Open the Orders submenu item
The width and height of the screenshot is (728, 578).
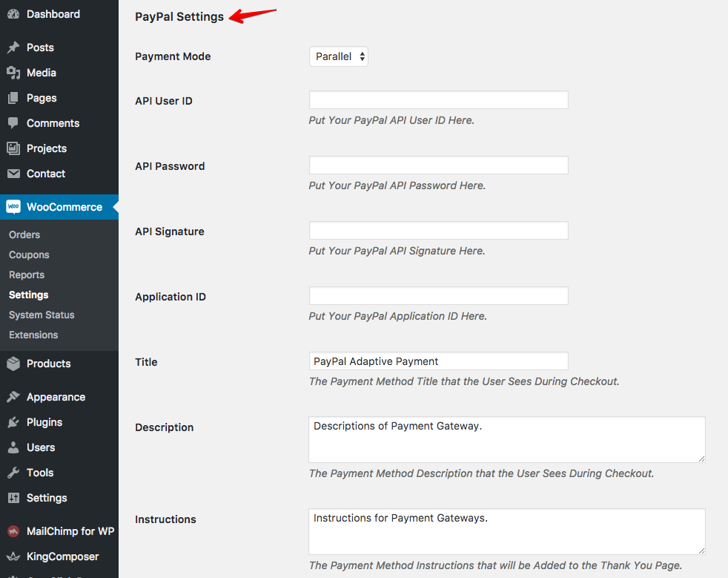(24, 234)
